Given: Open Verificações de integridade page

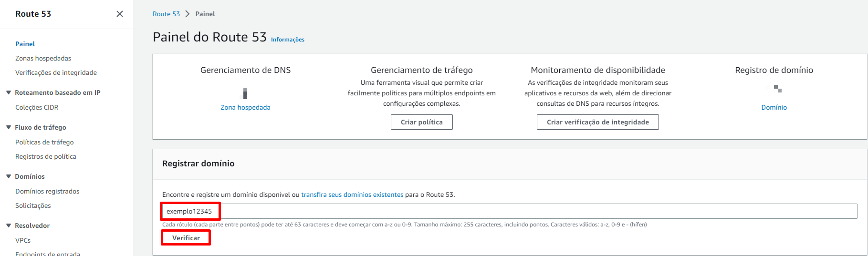Looking at the screenshot, I should tap(56, 72).
